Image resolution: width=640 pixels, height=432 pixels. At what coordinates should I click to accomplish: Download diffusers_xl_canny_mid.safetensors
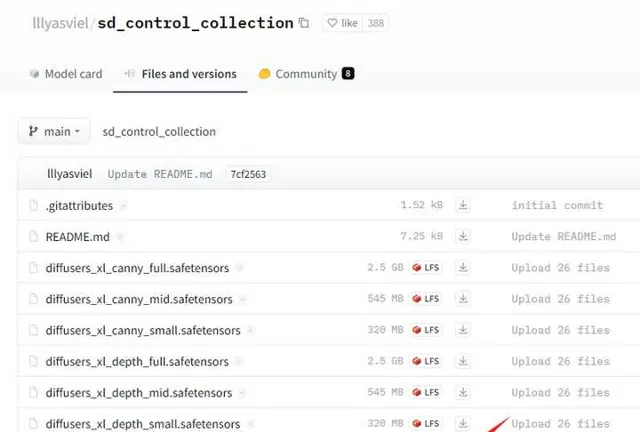pos(463,298)
